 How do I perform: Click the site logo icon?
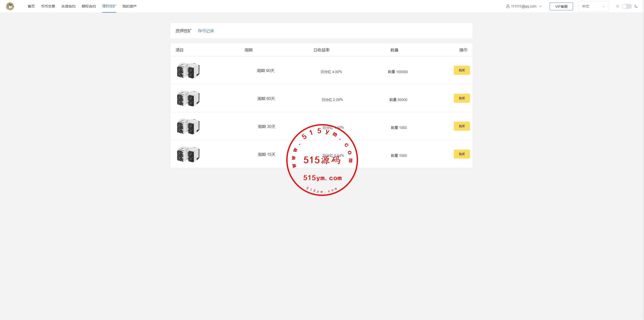tap(10, 6)
